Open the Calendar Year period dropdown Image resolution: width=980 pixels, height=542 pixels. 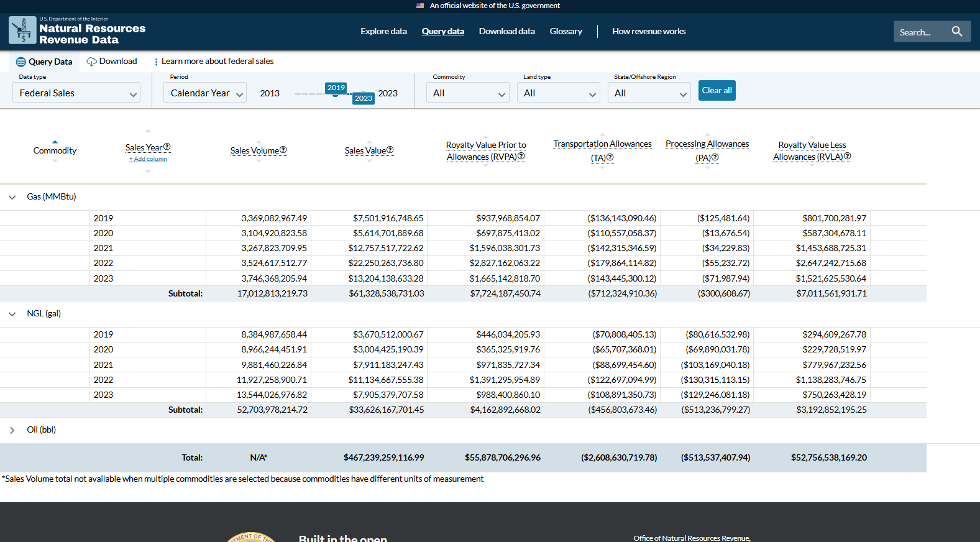(x=206, y=93)
